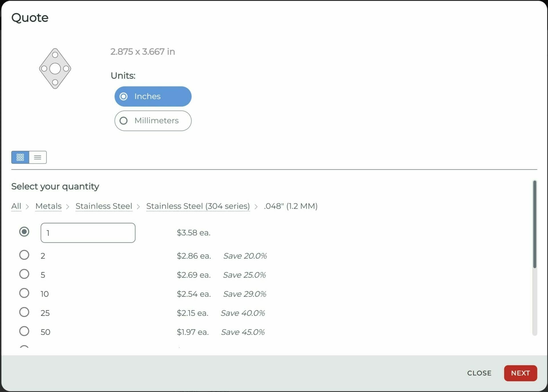The image size is (548, 392).
Task: Select quantity of 10 option
Action: tap(24, 294)
